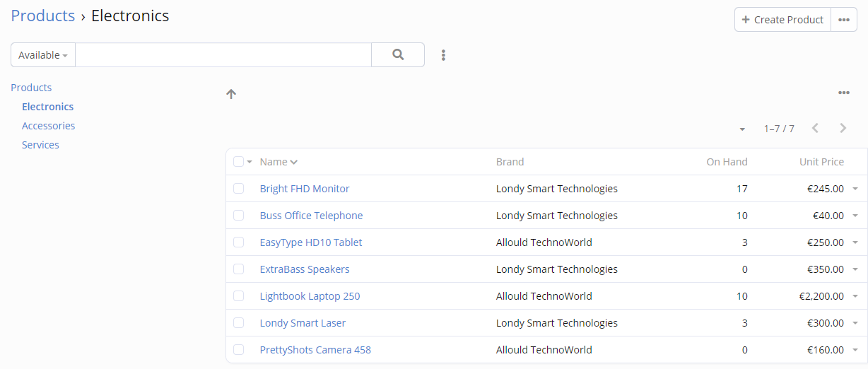Click the On Hand column header
The height and width of the screenshot is (369, 868).
(727, 162)
